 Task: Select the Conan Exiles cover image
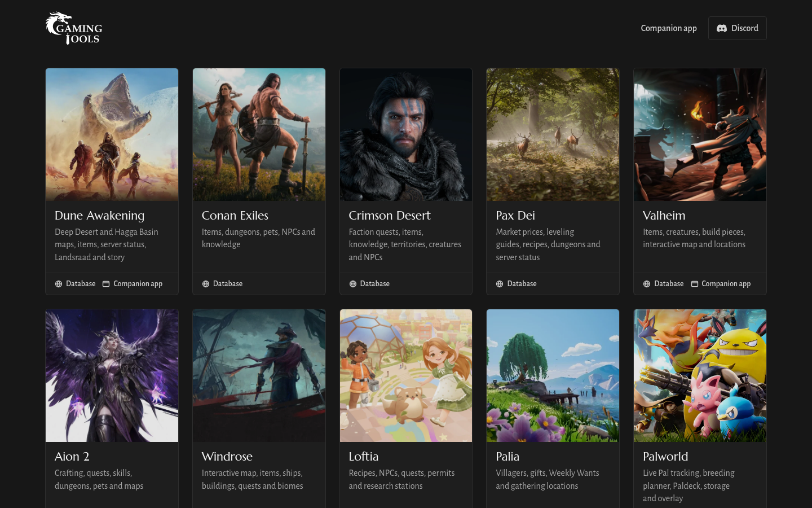pos(259,135)
